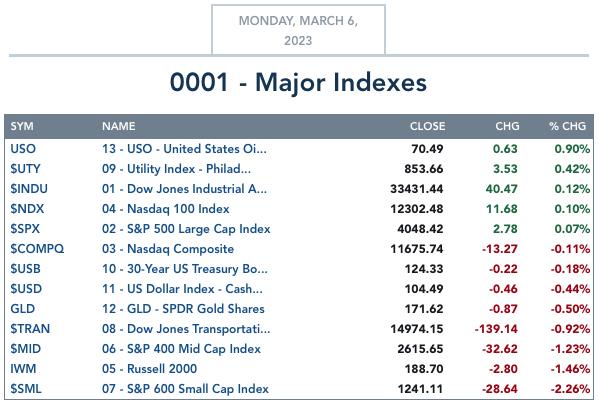Sort table by SYM column header
This screenshot has width=599, height=407.
point(22,126)
